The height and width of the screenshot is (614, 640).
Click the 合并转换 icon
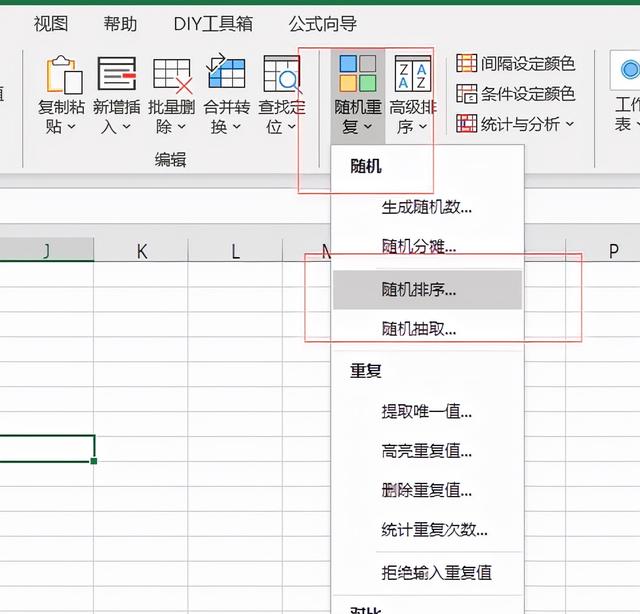(x=226, y=75)
